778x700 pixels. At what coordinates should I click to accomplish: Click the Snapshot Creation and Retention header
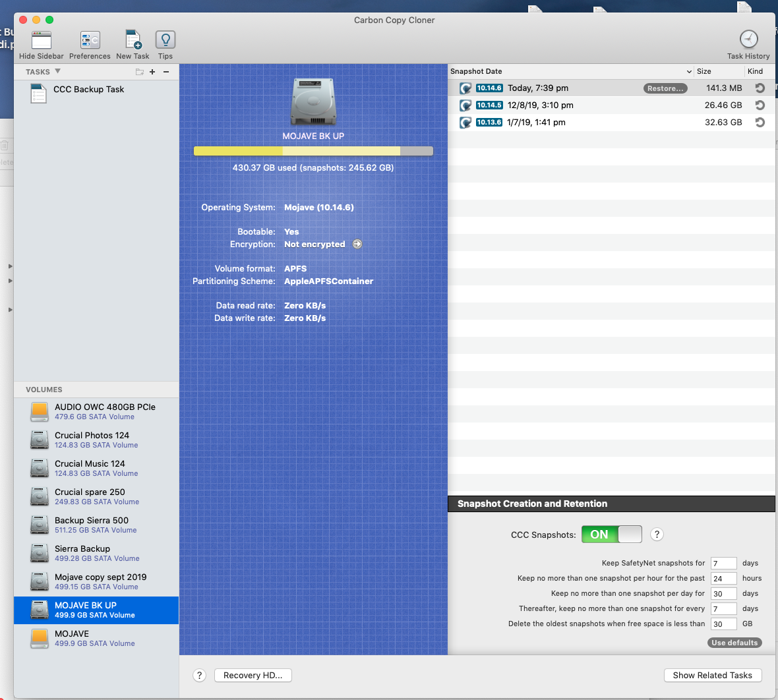[611, 504]
